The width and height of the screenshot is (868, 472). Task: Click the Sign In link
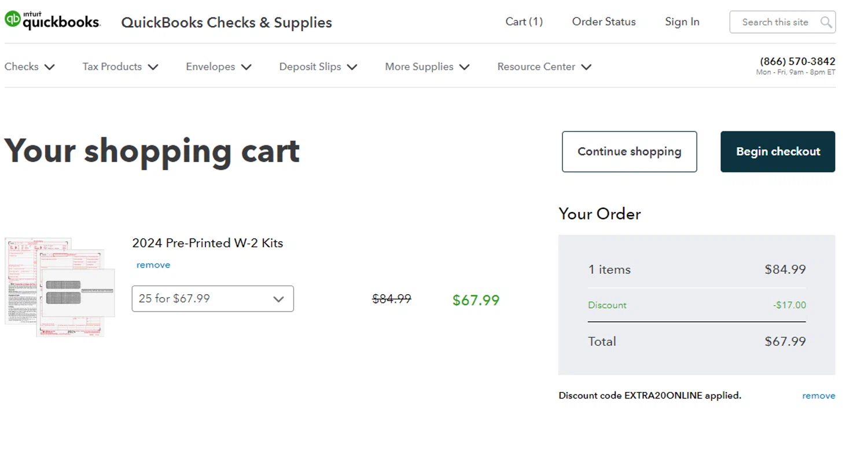pos(682,22)
